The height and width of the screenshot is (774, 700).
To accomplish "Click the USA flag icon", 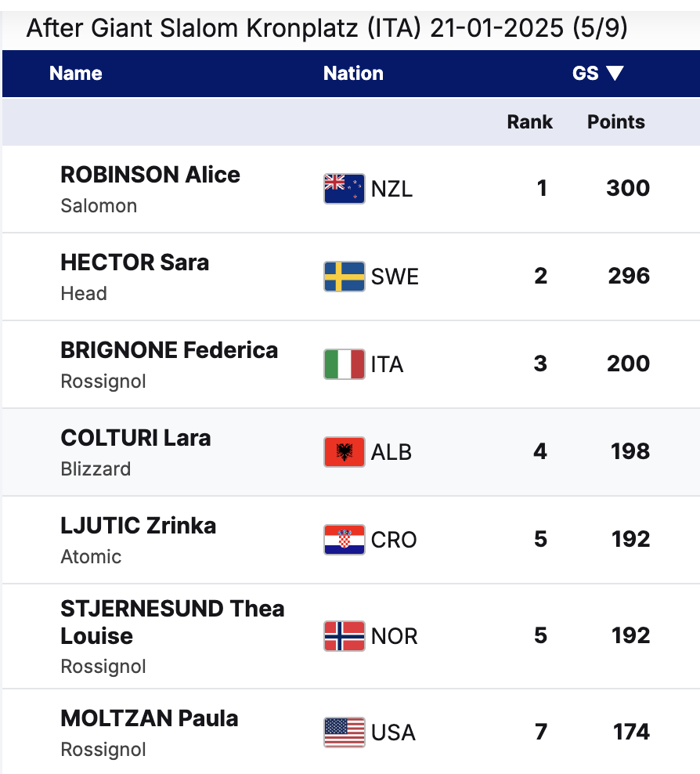I will pyautogui.click(x=344, y=732).
